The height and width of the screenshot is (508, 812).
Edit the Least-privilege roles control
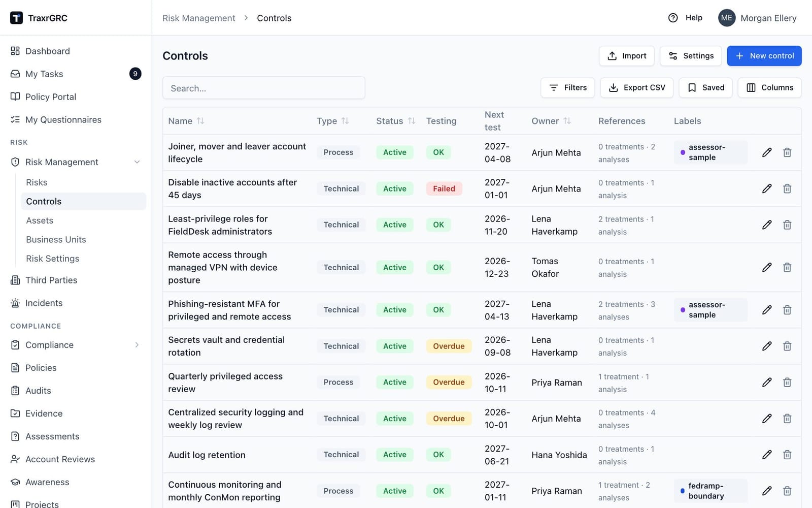point(767,225)
